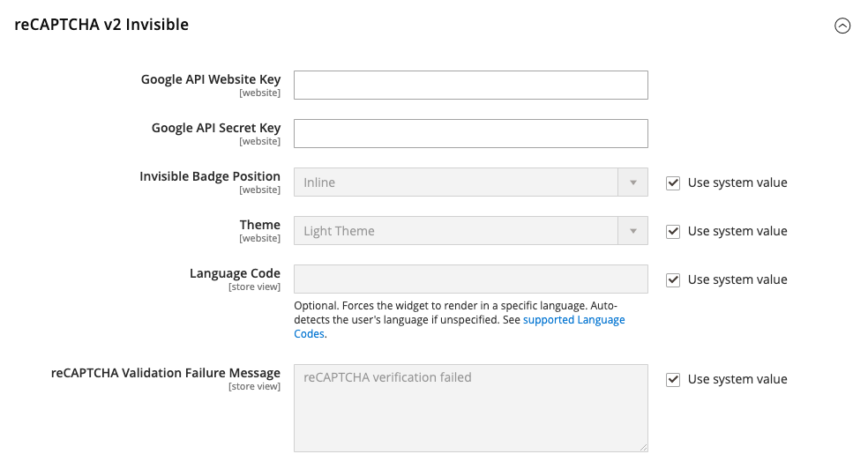Click the Language Code input field
Viewport: 868px width, 469px height.
470,279
